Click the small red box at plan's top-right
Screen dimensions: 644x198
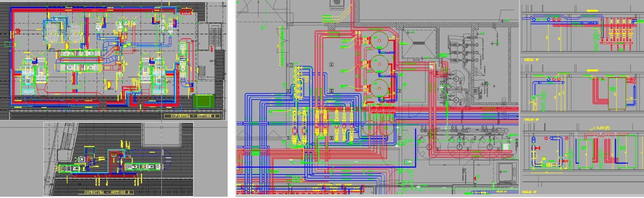coord(186,12)
